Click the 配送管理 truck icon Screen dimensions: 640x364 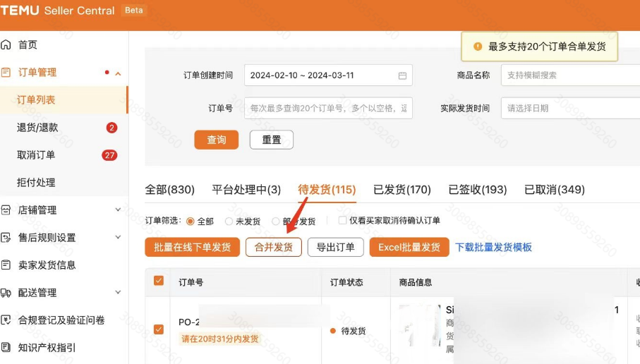coord(6,293)
